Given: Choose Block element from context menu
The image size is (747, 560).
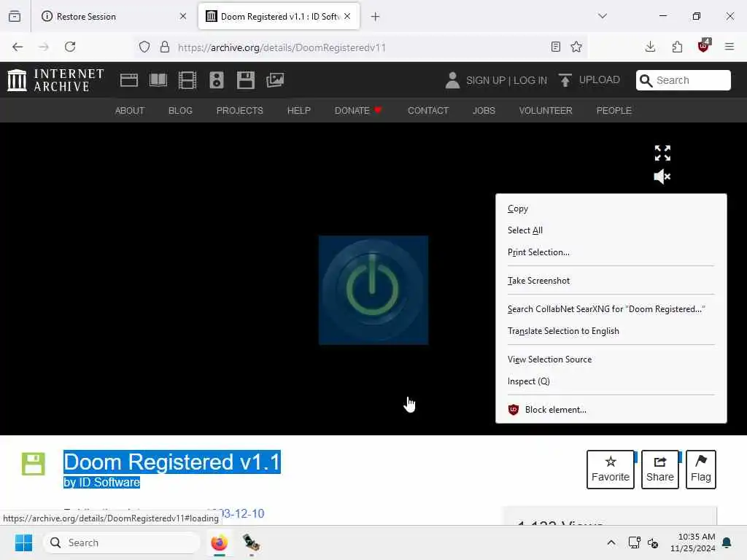Looking at the screenshot, I should (x=611, y=410).
